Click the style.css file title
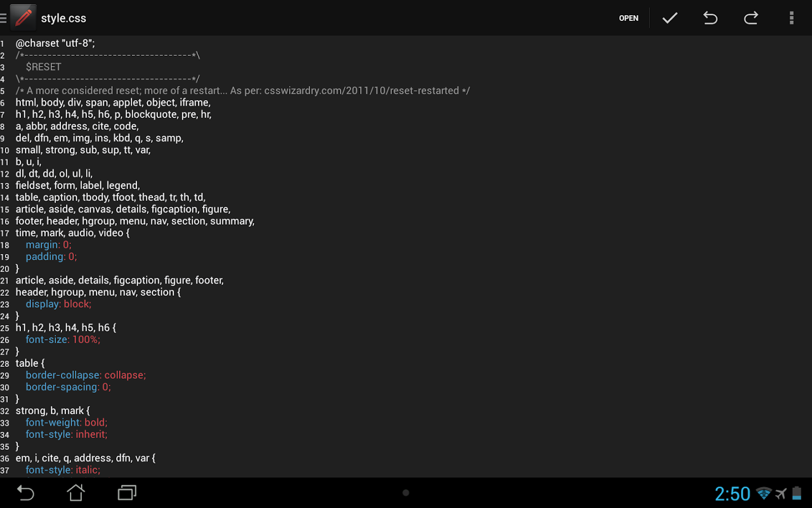 [64, 18]
